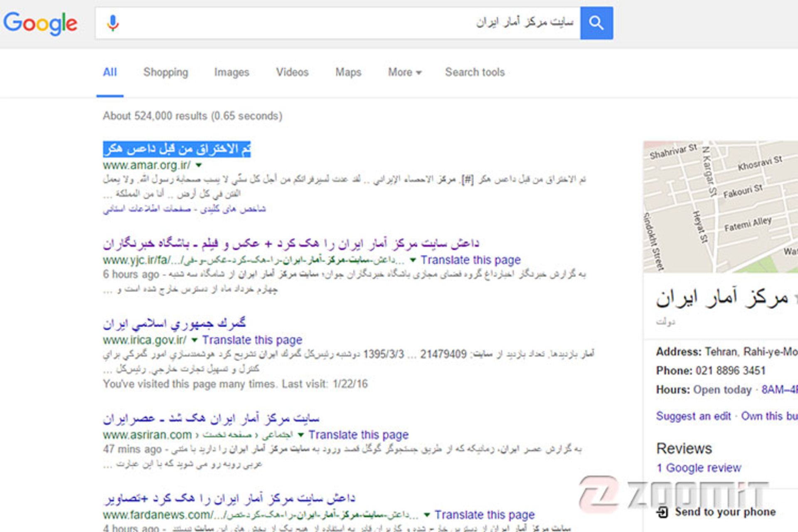Click the Address line in knowledge panel
This screenshot has height=532, width=798.
(727, 352)
